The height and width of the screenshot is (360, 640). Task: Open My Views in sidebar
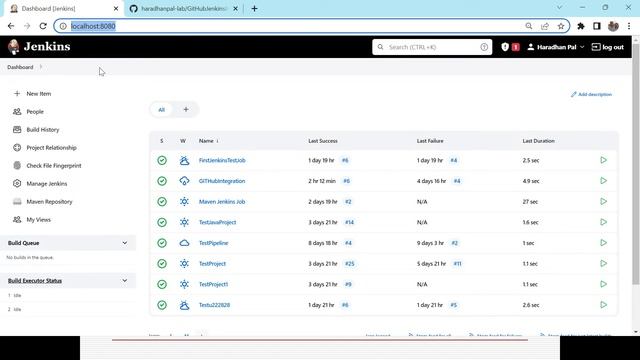pos(38,220)
